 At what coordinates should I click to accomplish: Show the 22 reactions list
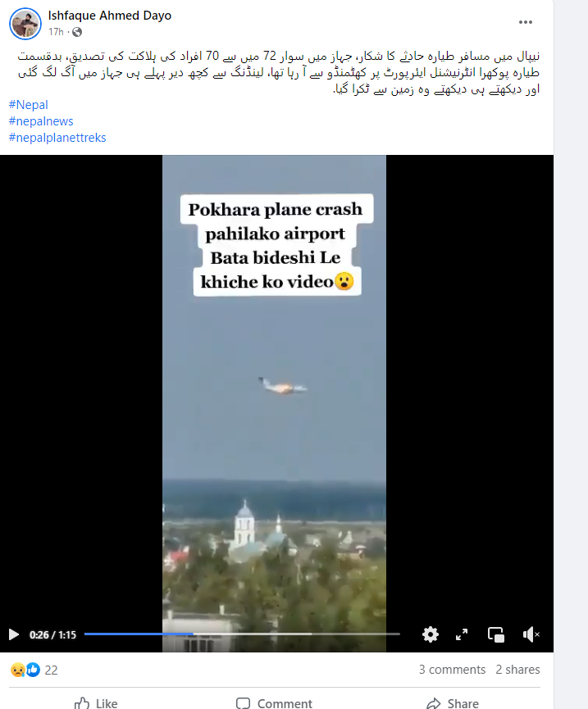51,670
